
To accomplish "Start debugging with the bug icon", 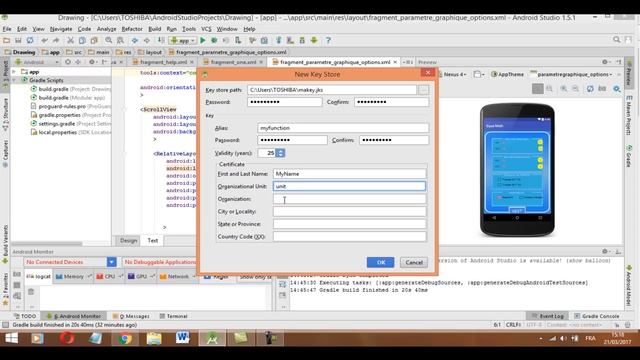I will 214,40.
